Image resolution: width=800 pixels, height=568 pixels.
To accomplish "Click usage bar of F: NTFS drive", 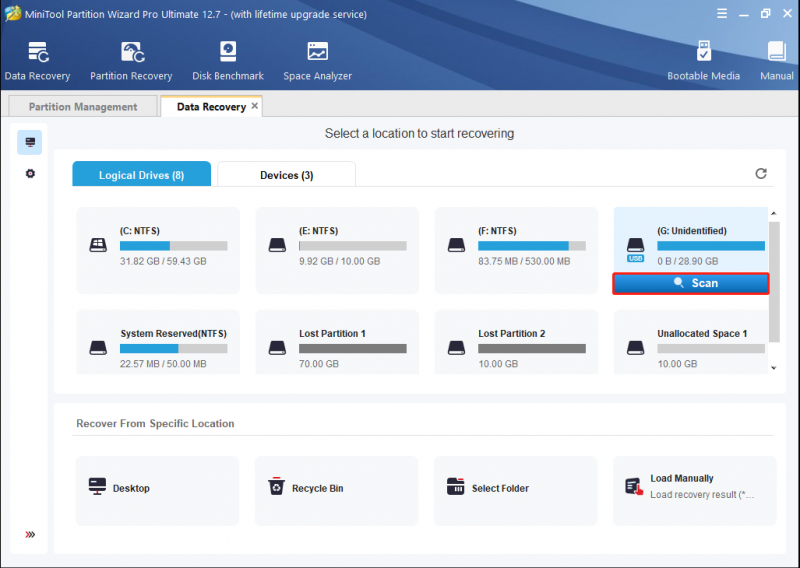I will [x=532, y=246].
